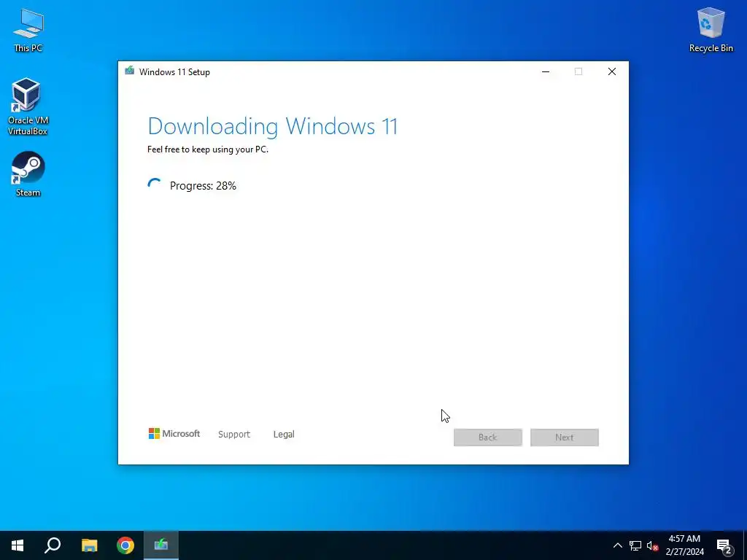Select the Oracle VM VirtualBox shortcut

[x=28, y=106]
